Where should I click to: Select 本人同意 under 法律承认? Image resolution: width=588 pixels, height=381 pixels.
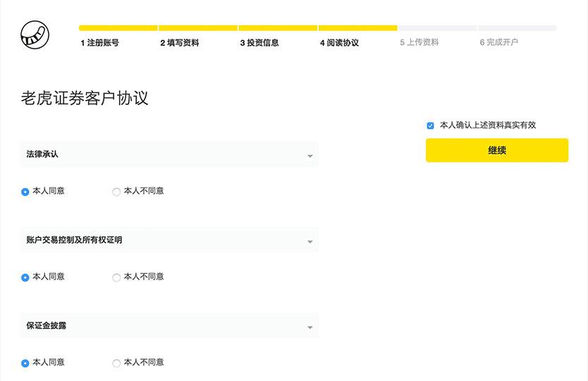point(25,192)
